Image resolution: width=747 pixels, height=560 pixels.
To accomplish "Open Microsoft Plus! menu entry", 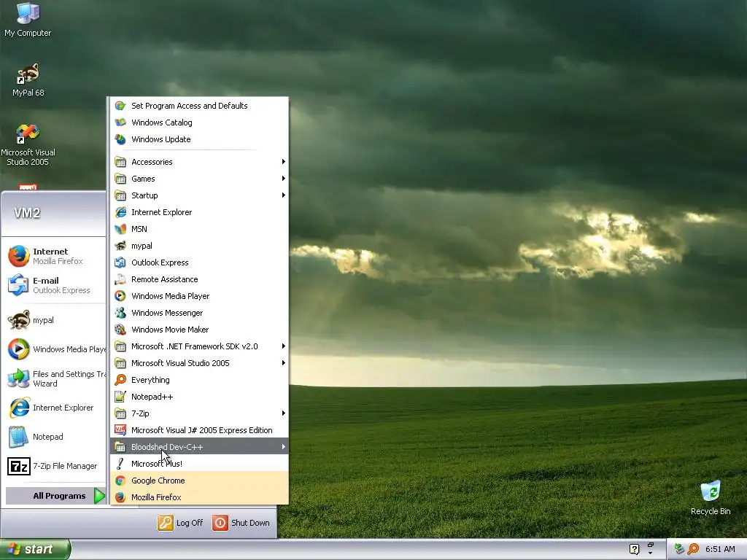I will 199,464.
